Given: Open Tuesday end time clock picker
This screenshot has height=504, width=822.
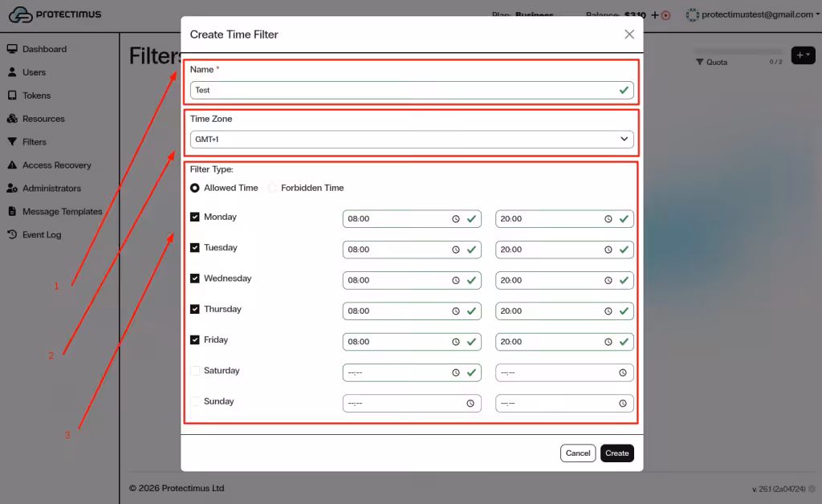Looking at the screenshot, I should pyautogui.click(x=608, y=250).
